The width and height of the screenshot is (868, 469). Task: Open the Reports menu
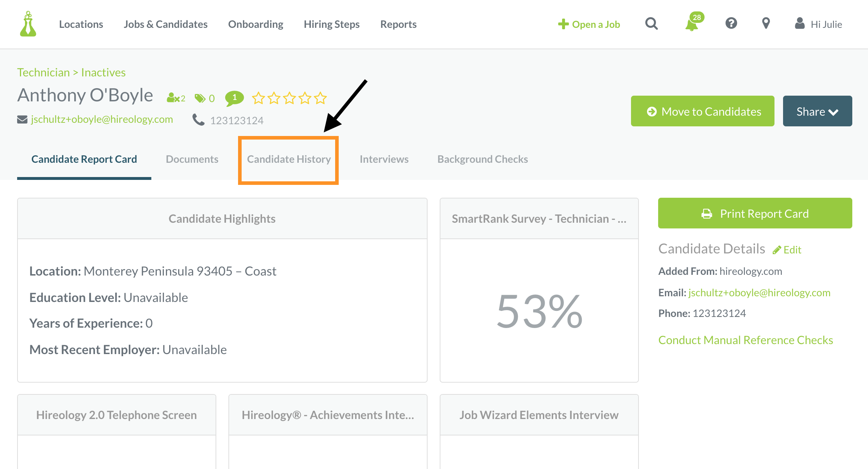[x=398, y=24]
